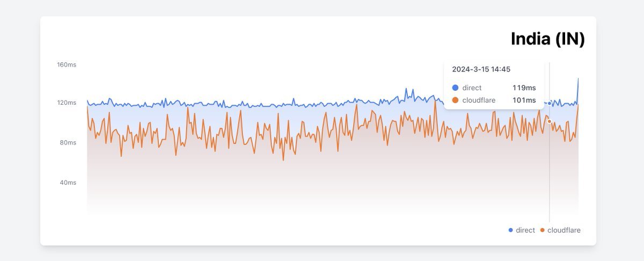
Task: Click the 120ms y-axis label
Action: coord(67,103)
